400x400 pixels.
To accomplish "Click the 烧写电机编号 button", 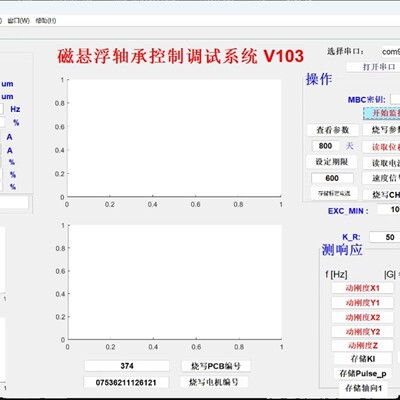I will click(x=214, y=382).
